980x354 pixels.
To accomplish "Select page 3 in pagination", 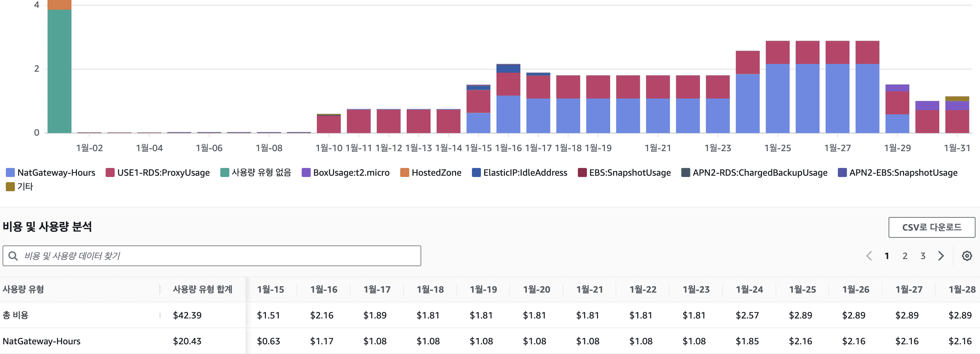I will tap(923, 256).
